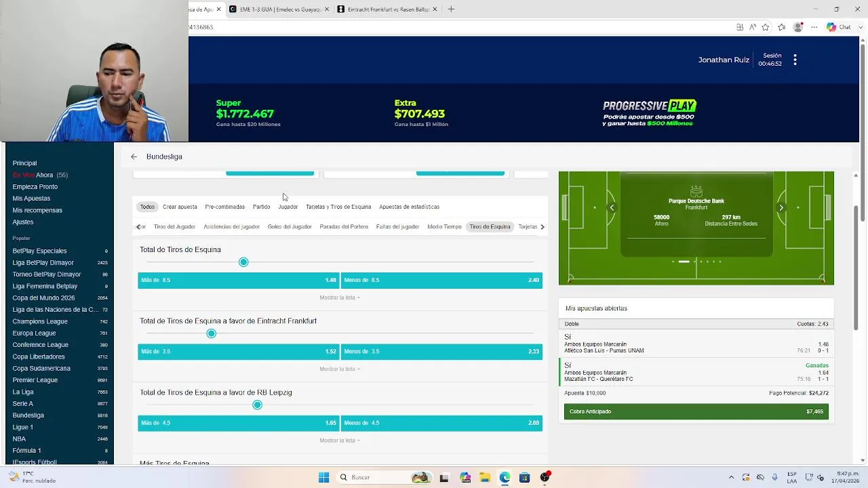The image size is (868, 488).
Task: Select Paradas del Portero sub-tab
Action: pos(344,227)
